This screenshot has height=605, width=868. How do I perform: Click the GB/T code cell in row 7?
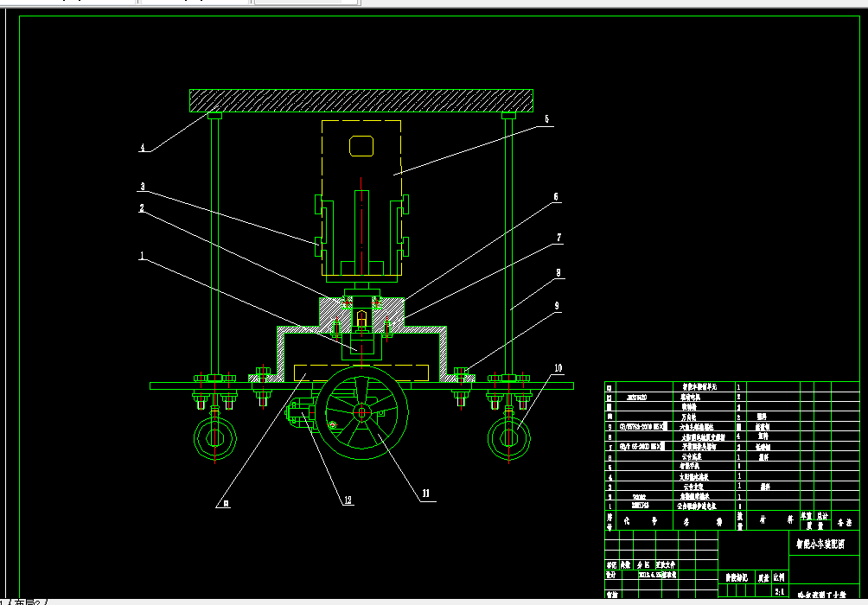pyautogui.click(x=642, y=446)
